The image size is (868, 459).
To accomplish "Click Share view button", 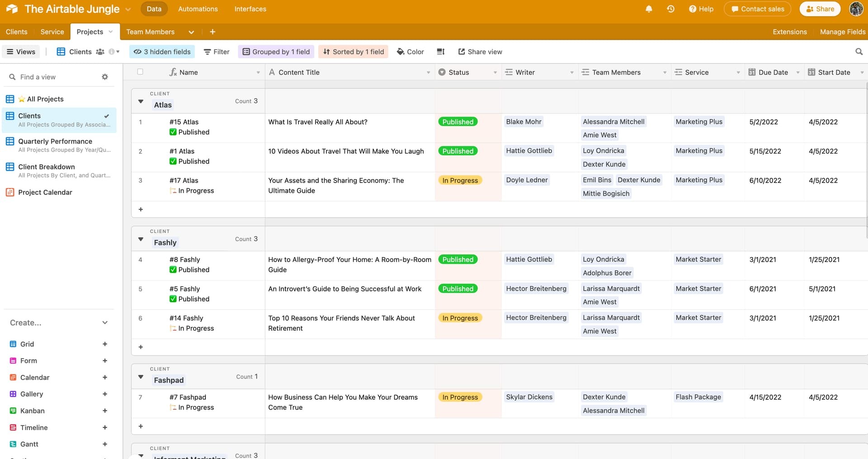I will [480, 52].
